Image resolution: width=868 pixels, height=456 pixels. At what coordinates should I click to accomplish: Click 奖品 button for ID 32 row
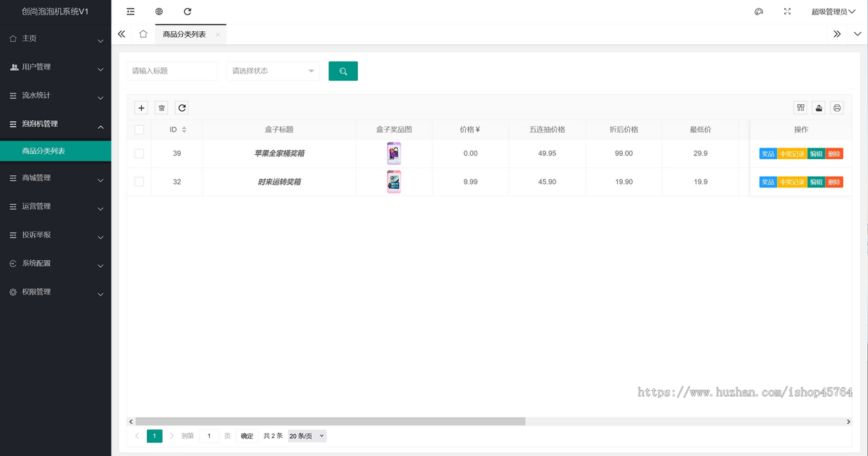(x=768, y=182)
